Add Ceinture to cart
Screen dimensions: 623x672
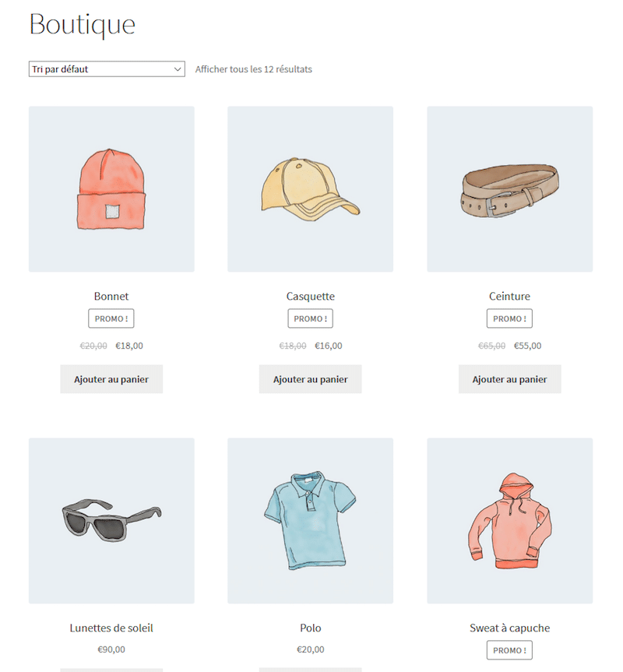tap(510, 379)
